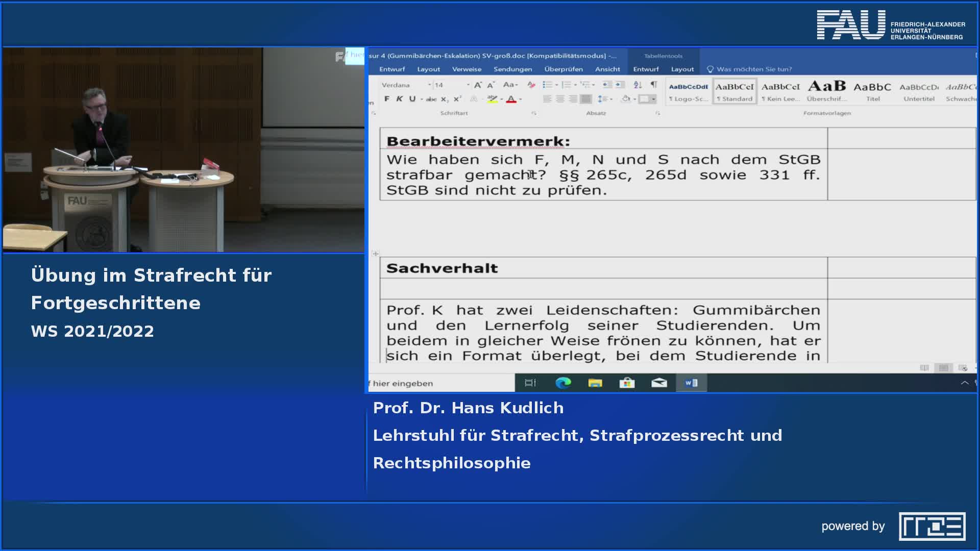Click the increase font size icon
This screenshot has height=551, width=980.
(x=478, y=85)
